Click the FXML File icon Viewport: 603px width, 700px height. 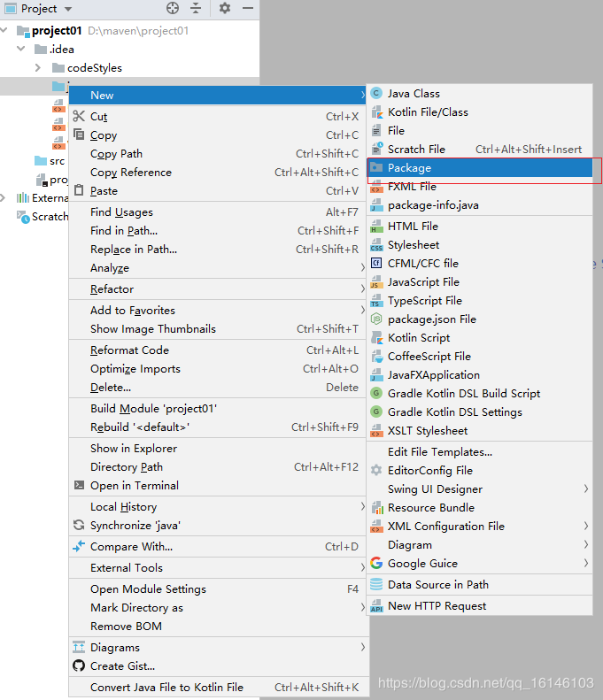(376, 187)
